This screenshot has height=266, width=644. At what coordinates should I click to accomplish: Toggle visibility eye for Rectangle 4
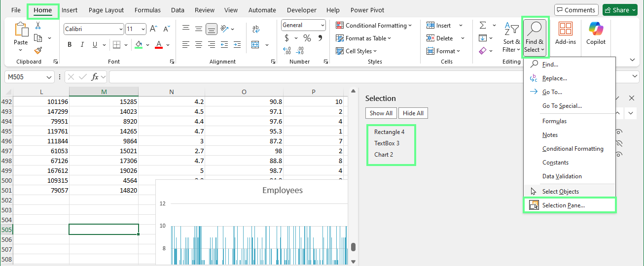(x=619, y=132)
